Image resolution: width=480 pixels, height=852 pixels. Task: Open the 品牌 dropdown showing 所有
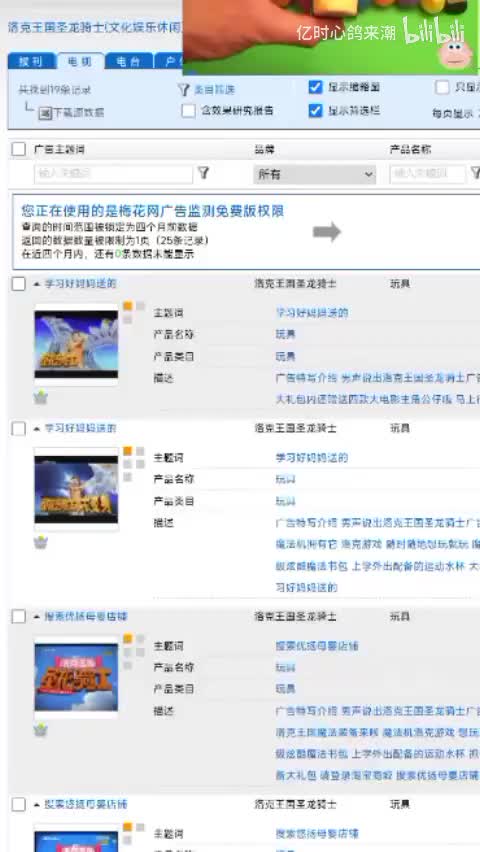coord(315,174)
